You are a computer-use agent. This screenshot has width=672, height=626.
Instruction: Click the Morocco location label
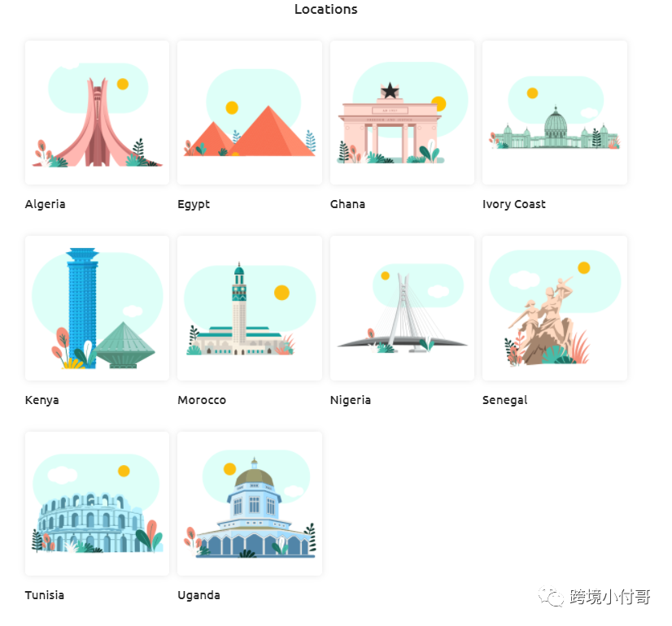click(x=202, y=400)
